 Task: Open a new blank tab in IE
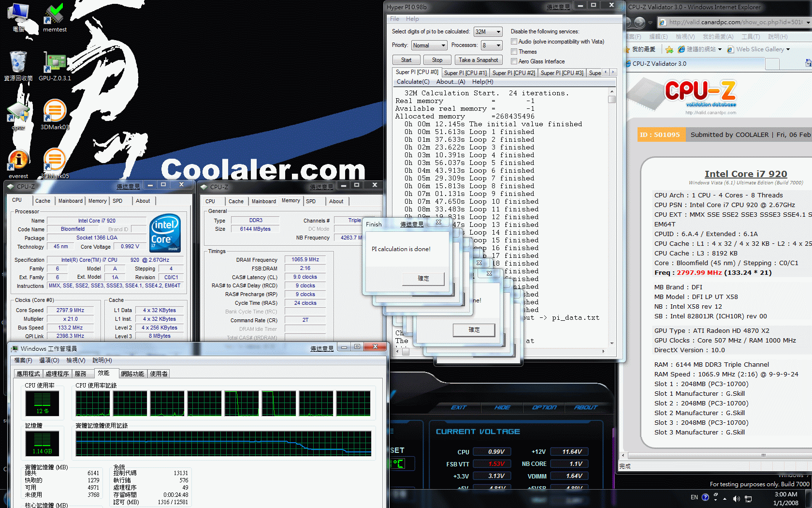tap(772, 64)
